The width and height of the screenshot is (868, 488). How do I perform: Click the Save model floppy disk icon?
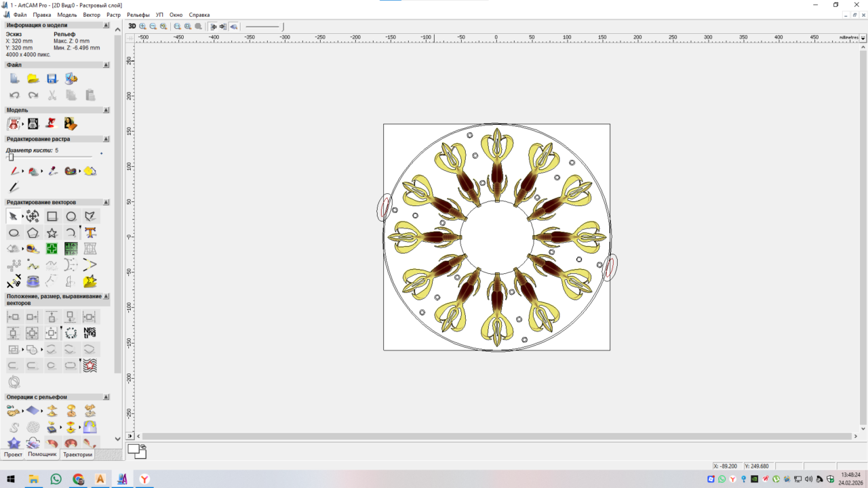point(52,79)
